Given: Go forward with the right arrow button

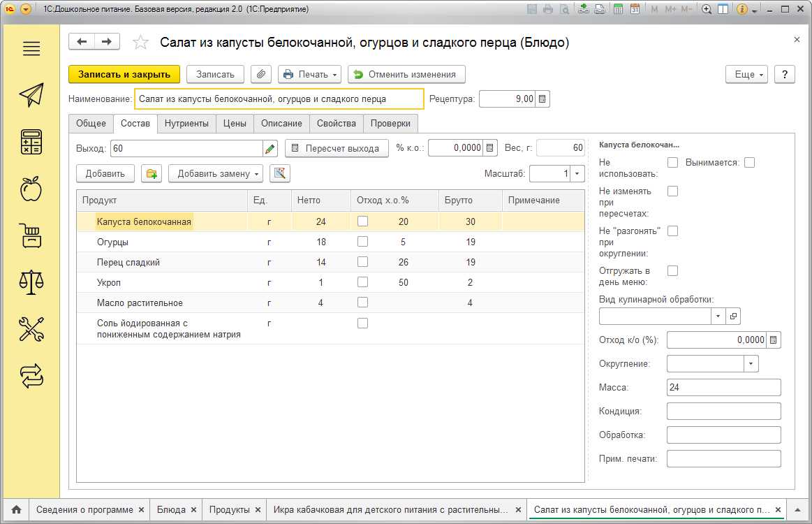Looking at the screenshot, I should click(107, 42).
